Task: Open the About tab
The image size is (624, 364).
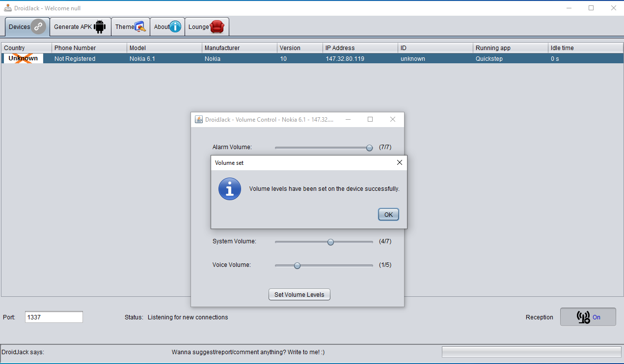Action: click(167, 26)
